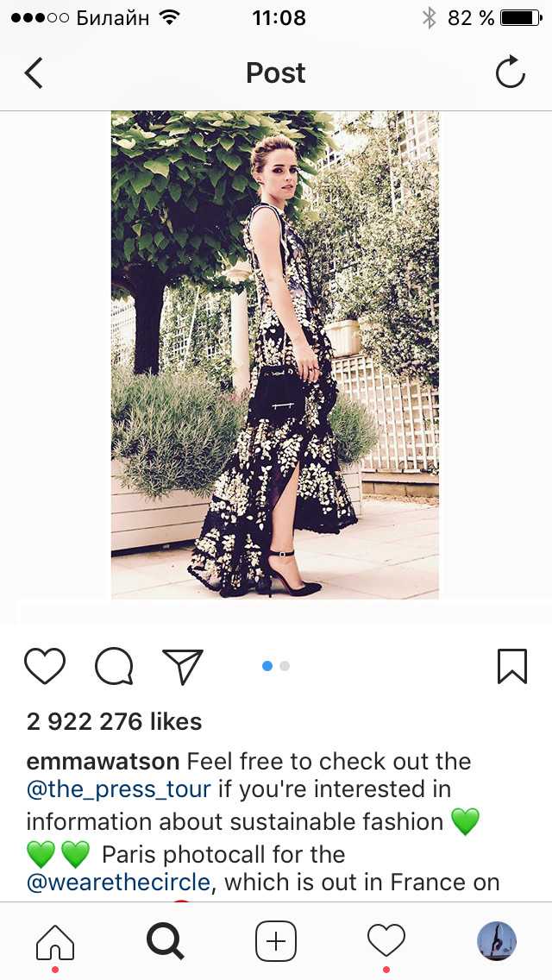This screenshot has width=552, height=980.
Task: Open the Search and explore tab
Action: tap(165, 941)
